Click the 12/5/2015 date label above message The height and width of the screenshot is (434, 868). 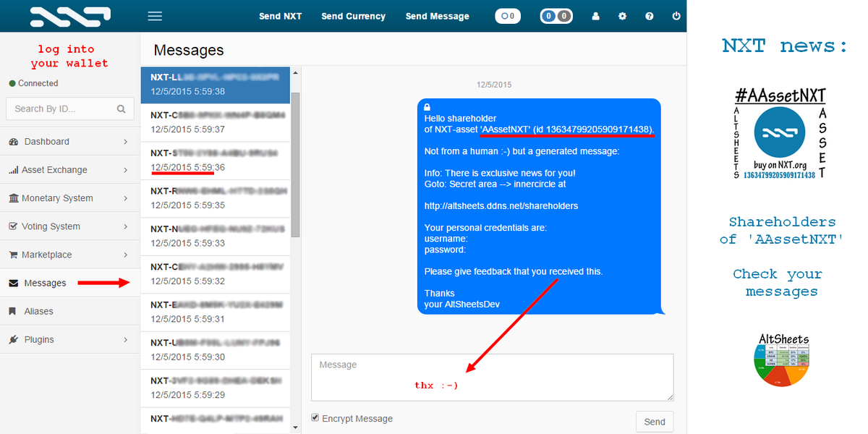click(x=493, y=85)
